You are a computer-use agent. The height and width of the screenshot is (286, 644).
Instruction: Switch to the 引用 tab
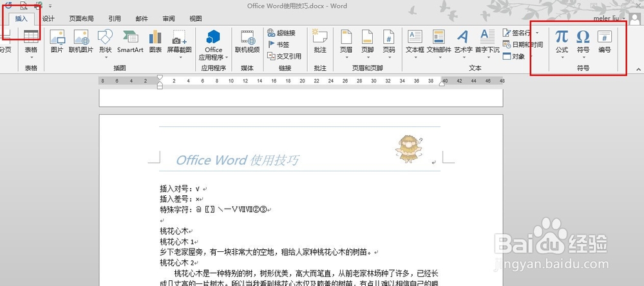coord(115,19)
